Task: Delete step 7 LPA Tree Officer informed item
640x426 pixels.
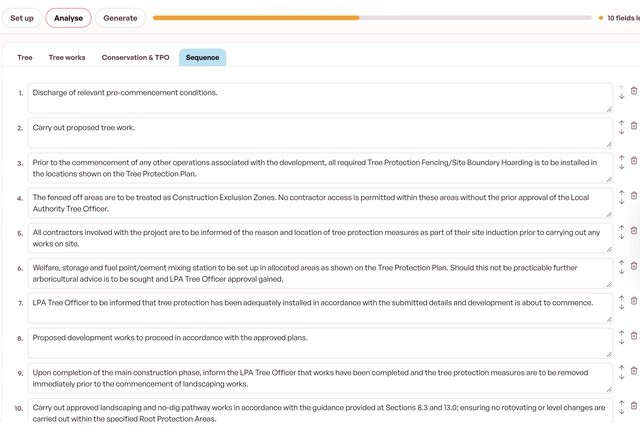Action: tap(633, 301)
